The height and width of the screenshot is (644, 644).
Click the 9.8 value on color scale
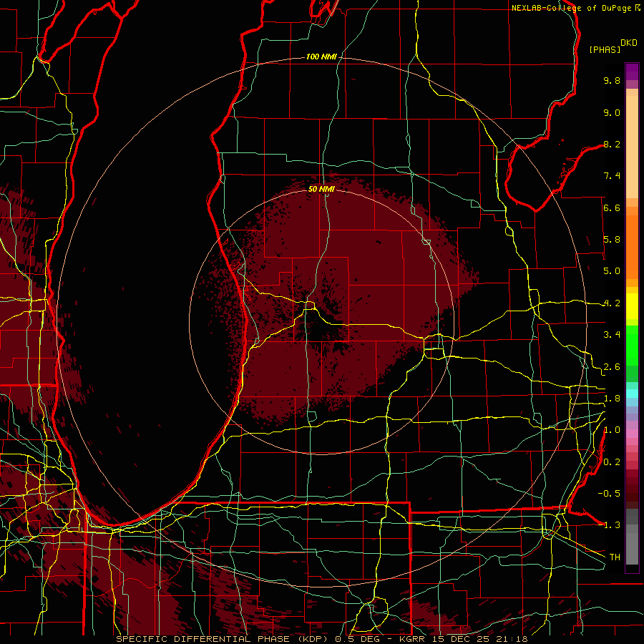(612, 80)
